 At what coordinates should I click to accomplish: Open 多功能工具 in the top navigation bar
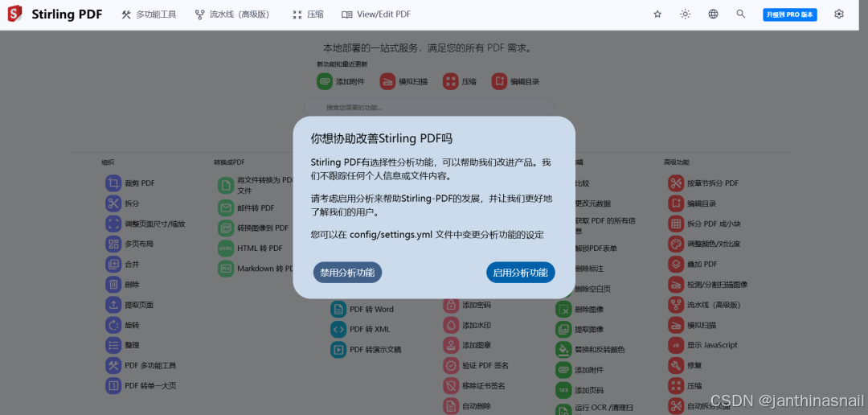[149, 14]
